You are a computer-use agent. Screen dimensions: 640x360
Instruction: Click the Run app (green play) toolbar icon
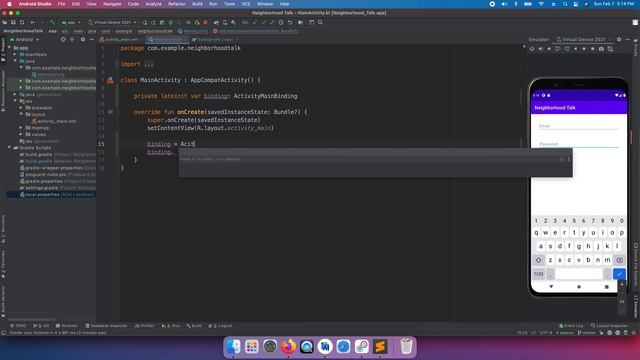point(144,22)
